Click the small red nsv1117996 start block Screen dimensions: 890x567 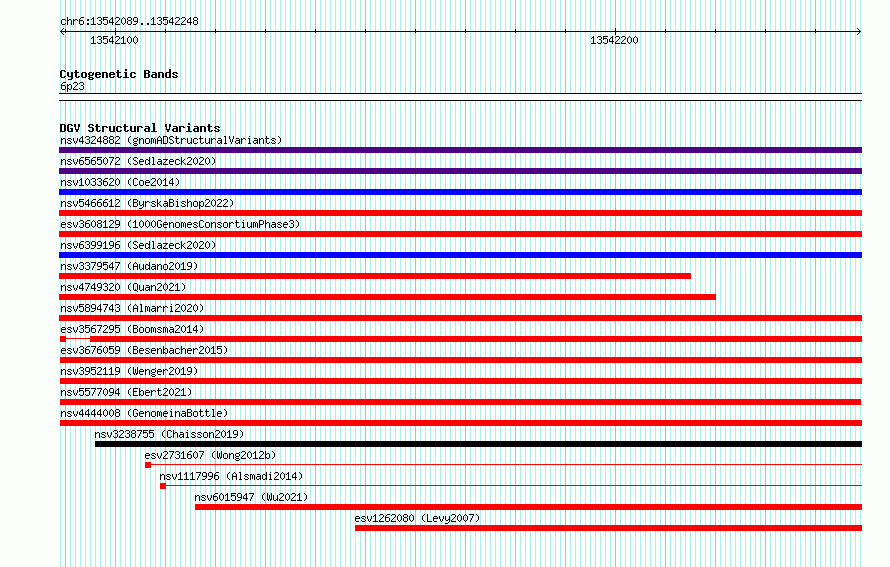[x=163, y=486]
